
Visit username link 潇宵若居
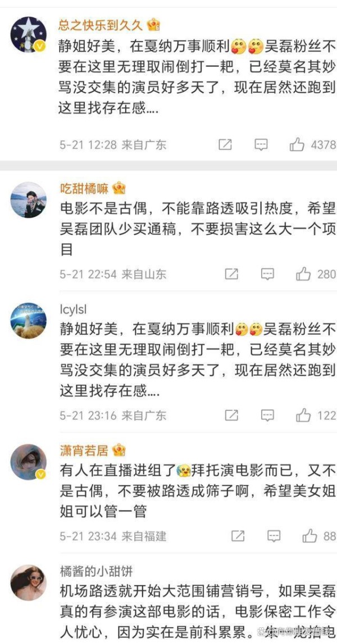[x=84, y=450]
